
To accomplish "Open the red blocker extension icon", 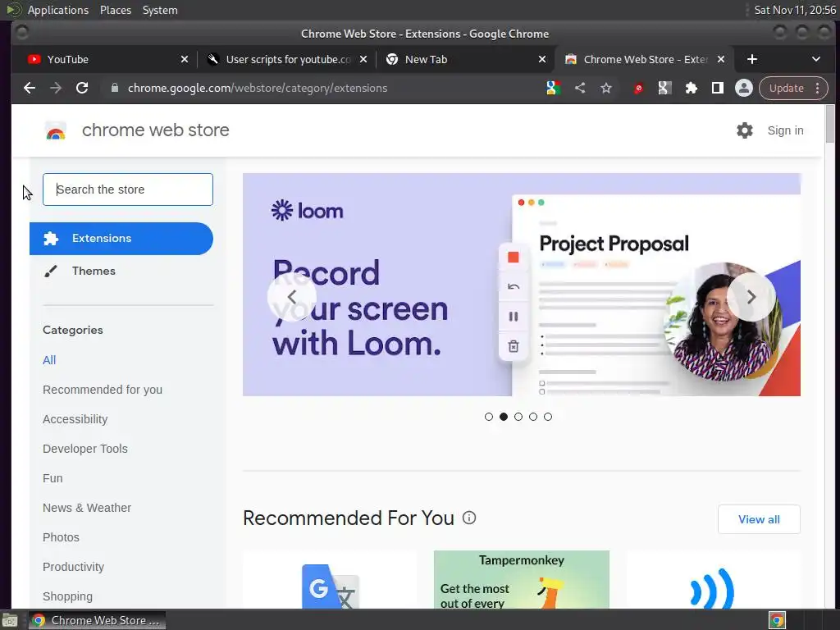I will pos(638,89).
